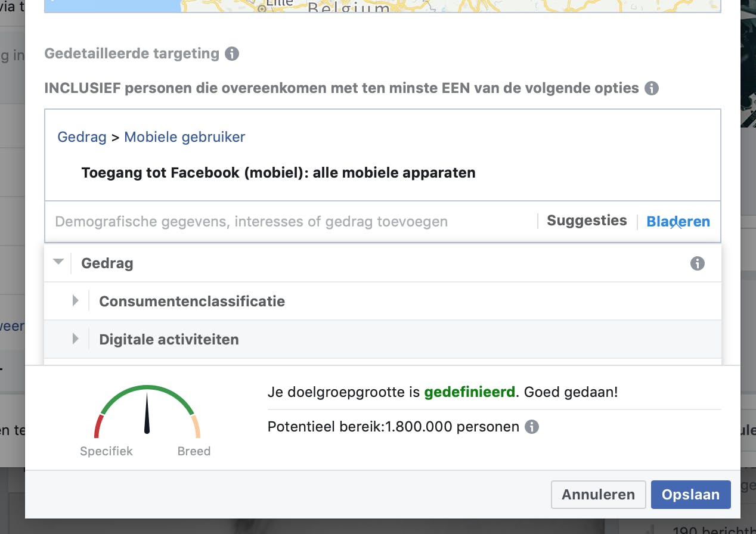
Task: Select the Digitale activiteiten category label
Action: click(x=169, y=340)
